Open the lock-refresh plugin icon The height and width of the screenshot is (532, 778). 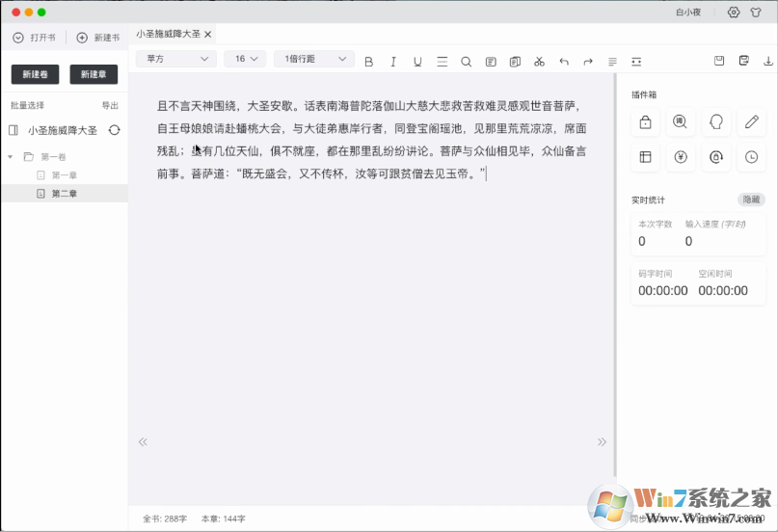(716, 157)
